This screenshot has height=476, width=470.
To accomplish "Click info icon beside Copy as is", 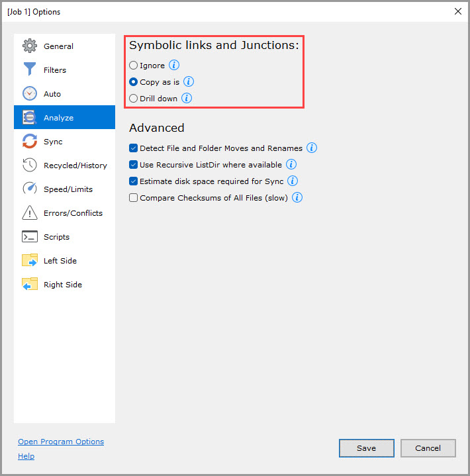I will click(x=189, y=82).
